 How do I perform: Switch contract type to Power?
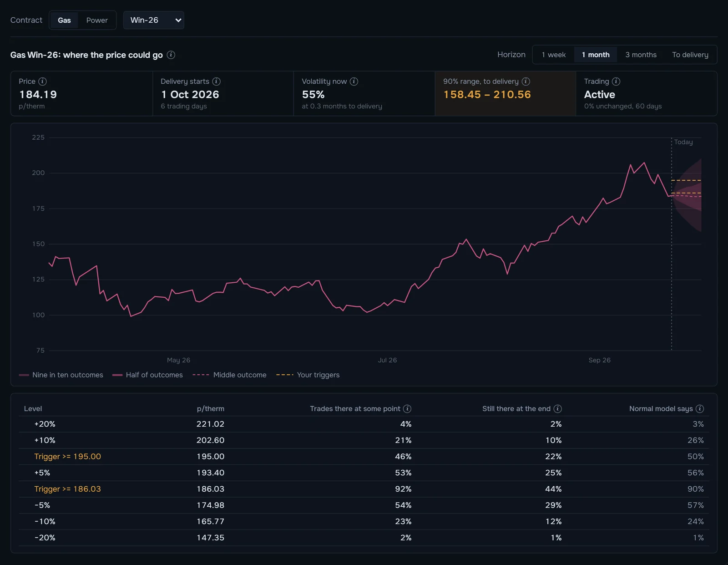pyautogui.click(x=97, y=20)
